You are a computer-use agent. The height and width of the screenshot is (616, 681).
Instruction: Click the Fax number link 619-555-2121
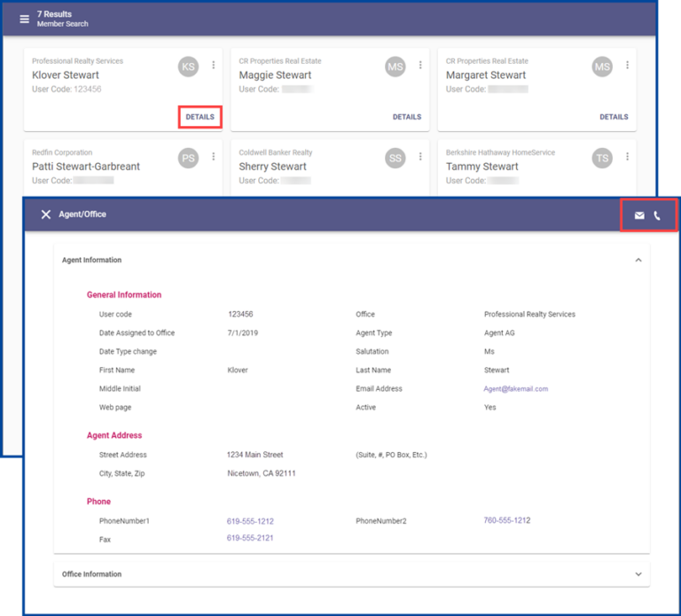pos(250,539)
